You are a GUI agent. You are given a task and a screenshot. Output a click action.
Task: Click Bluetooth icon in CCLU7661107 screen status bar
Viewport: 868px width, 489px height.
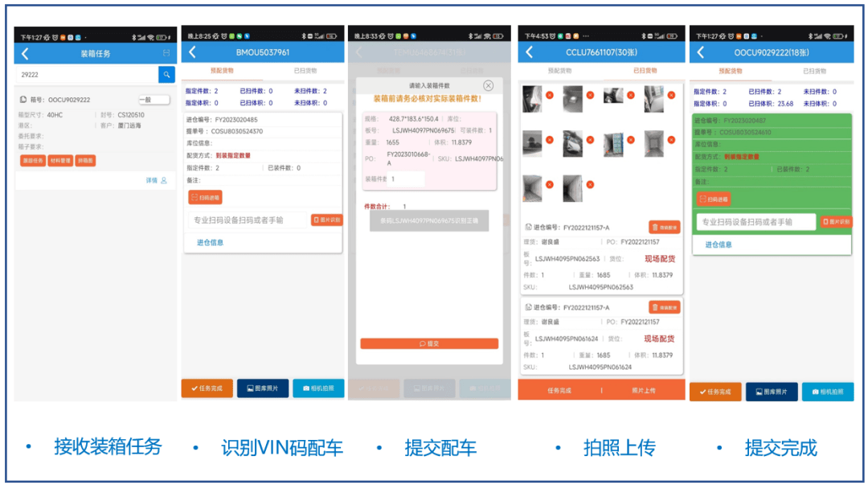[643, 36]
